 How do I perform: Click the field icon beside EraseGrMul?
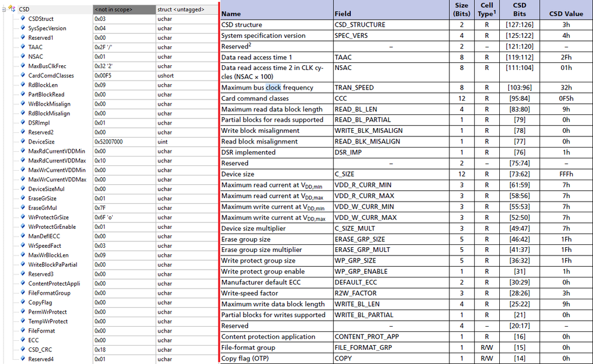pyautogui.click(x=23, y=207)
